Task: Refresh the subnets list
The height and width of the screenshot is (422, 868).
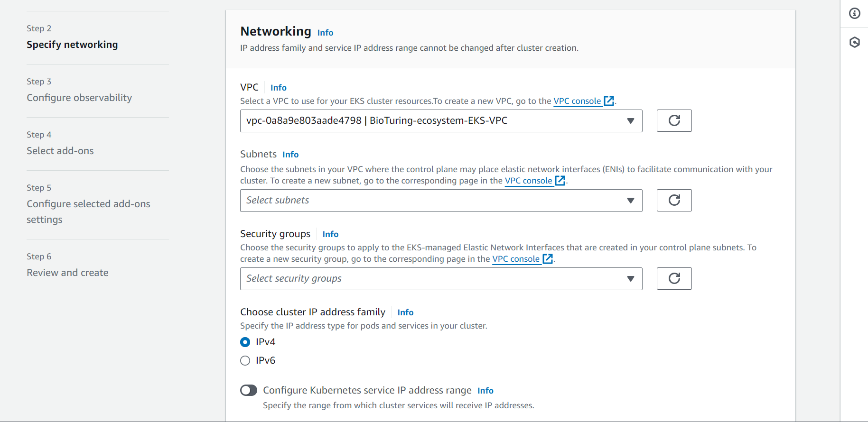Action: click(674, 200)
